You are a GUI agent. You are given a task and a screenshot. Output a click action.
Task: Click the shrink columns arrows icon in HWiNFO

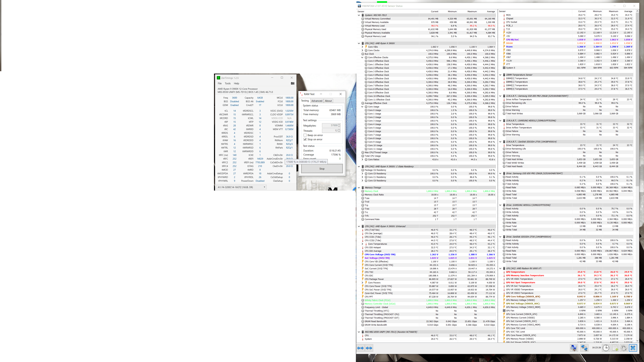[x=369, y=348]
